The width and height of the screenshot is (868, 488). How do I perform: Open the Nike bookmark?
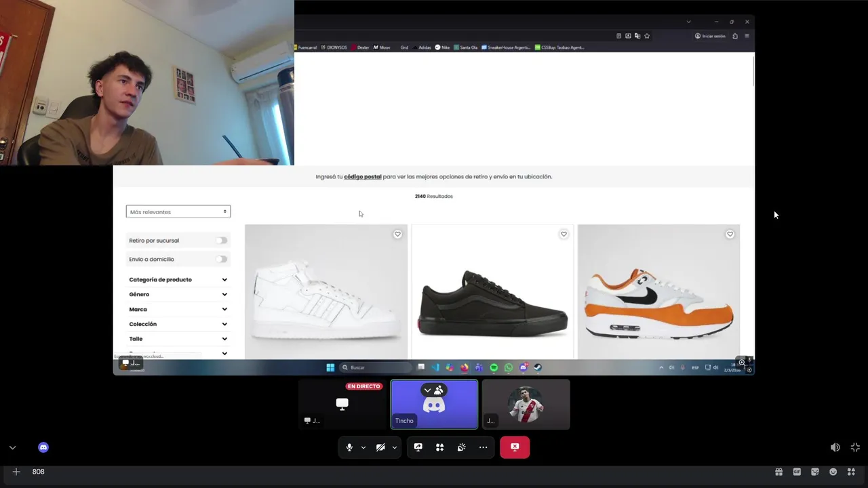[x=442, y=47]
